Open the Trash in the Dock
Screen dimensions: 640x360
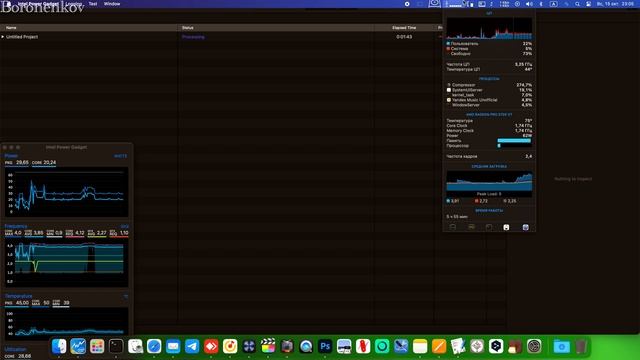point(581,346)
